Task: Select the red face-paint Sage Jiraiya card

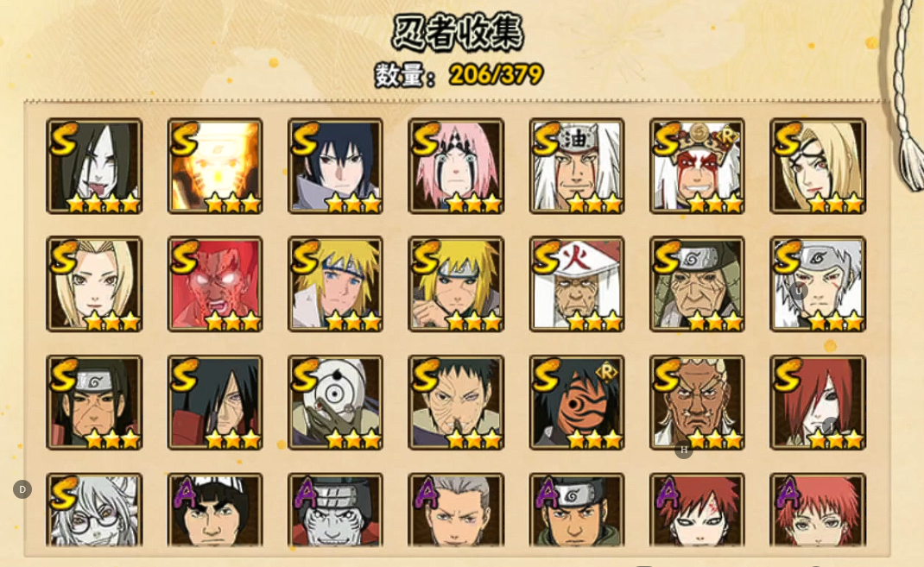Action: 697,166
